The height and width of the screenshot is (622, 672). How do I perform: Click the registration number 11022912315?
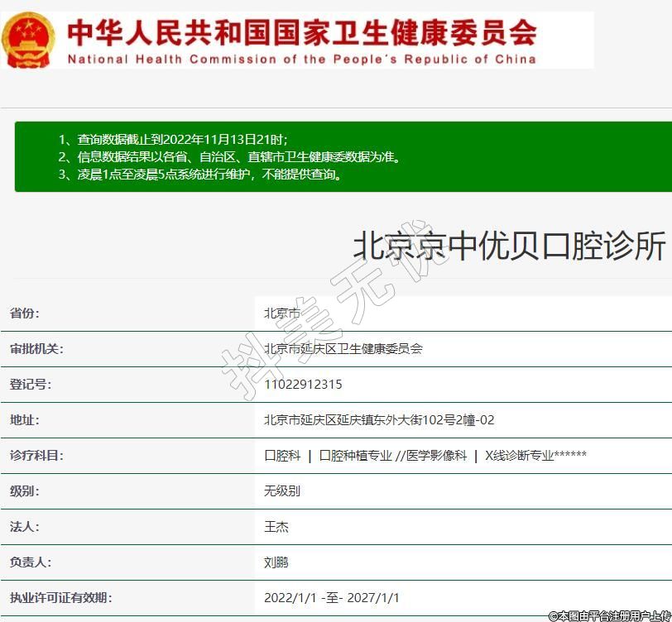(x=303, y=385)
